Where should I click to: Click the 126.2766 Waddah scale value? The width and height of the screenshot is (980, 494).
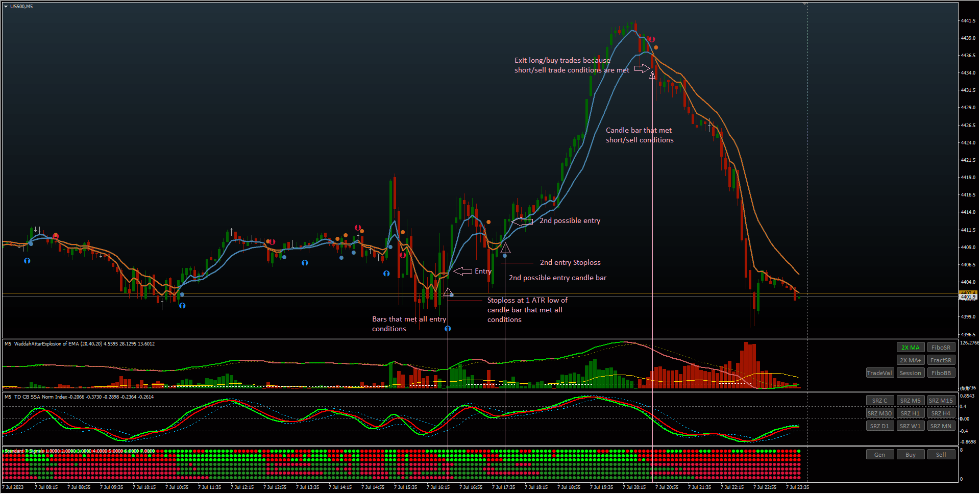pos(969,343)
